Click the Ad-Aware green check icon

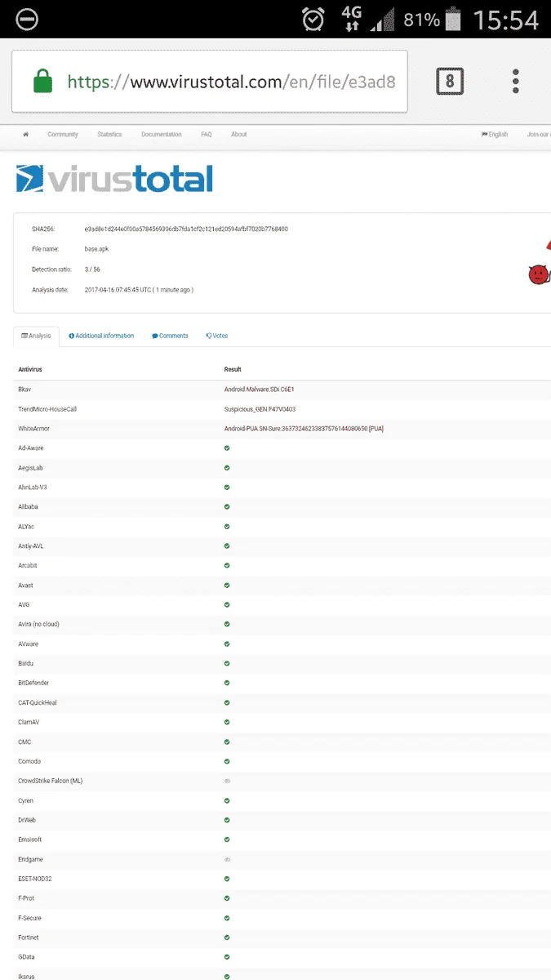[x=227, y=448]
